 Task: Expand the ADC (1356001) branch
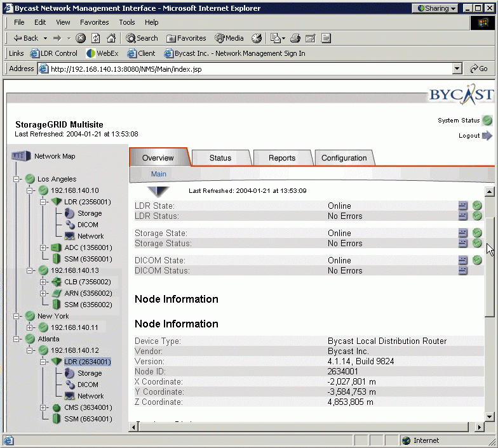pyautogui.click(x=43, y=247)
